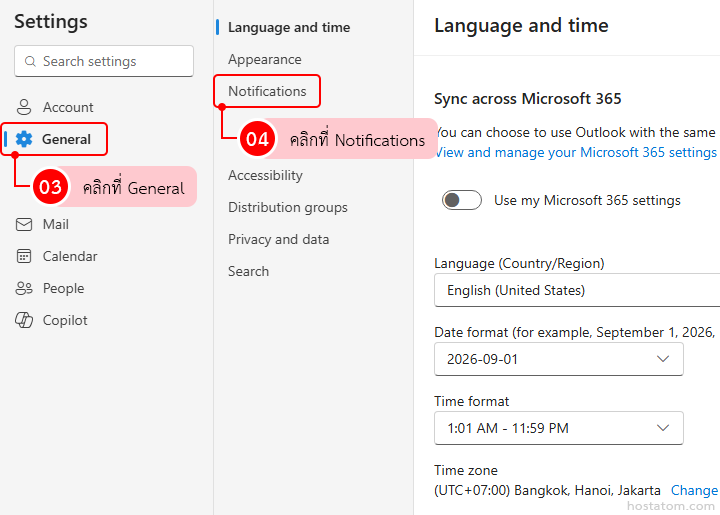Click the Account person icon
Image resolution: width=720 pixels, height=515 pixels.
(24, 107)
